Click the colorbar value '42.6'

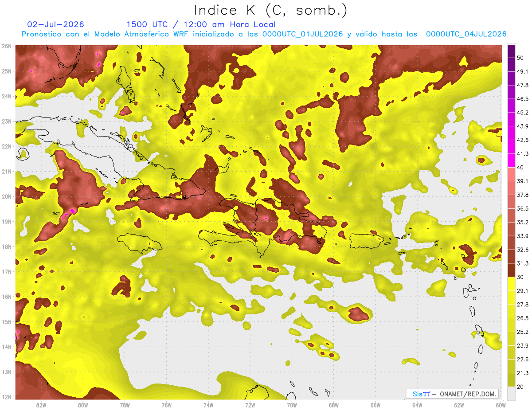pos(522,140)
